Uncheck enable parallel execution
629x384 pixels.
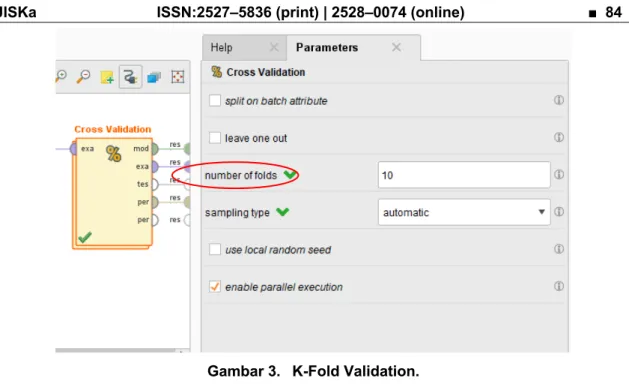215,286
